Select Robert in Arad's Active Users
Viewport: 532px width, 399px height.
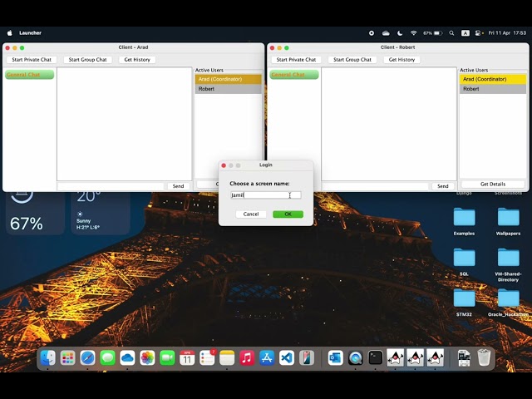click(x=228, y=89)
